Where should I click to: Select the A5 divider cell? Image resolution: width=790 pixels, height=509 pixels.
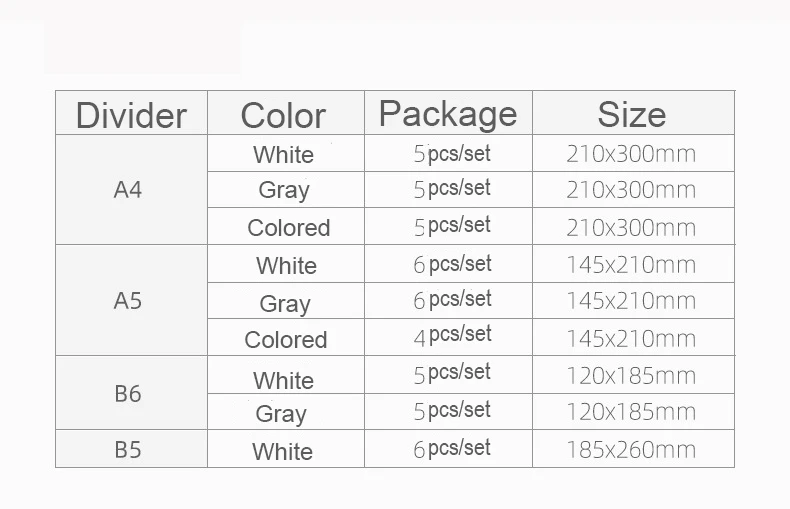[x=128, y=301]
